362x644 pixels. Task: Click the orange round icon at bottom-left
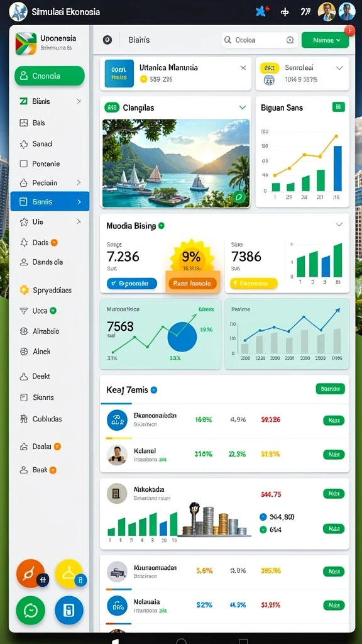30,574
